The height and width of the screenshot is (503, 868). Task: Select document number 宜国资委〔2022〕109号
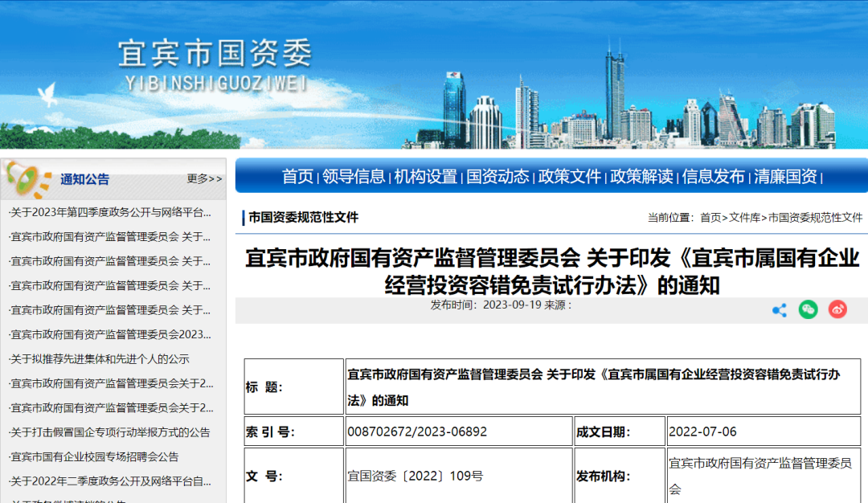[416, 476]
